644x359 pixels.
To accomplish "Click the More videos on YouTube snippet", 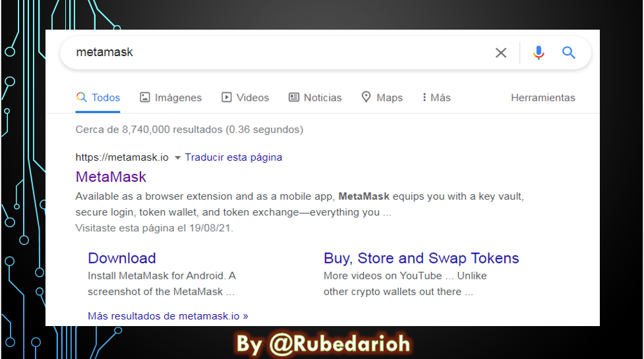I will tap(405, 283).
